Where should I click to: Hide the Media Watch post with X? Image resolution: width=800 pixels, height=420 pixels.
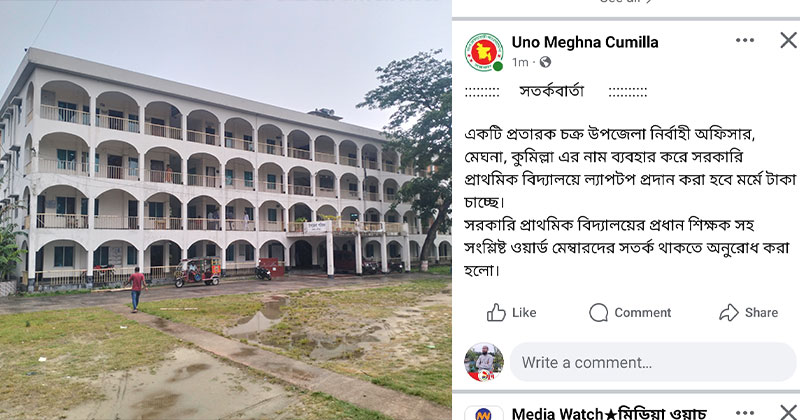point(788,412)
